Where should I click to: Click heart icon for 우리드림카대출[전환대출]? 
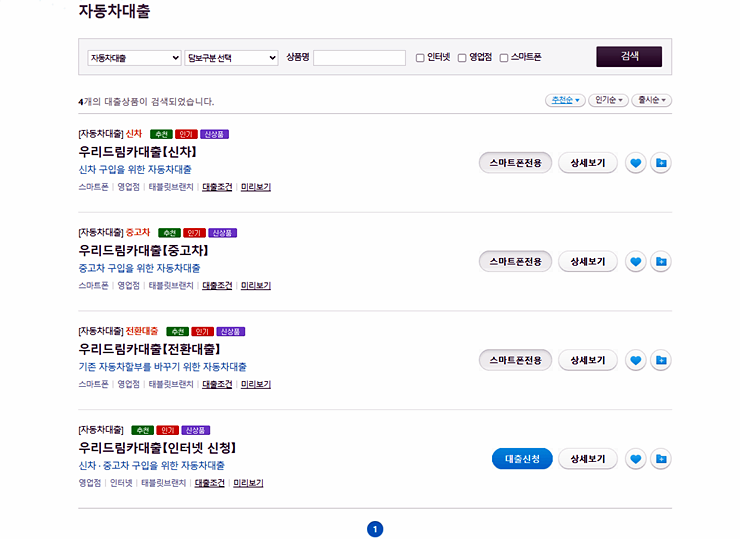coord(636,360)
